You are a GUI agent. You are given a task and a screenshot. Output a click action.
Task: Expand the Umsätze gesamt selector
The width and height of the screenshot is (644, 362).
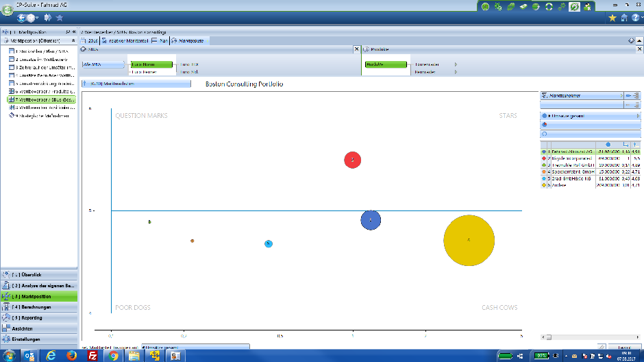tap(638, 116)
